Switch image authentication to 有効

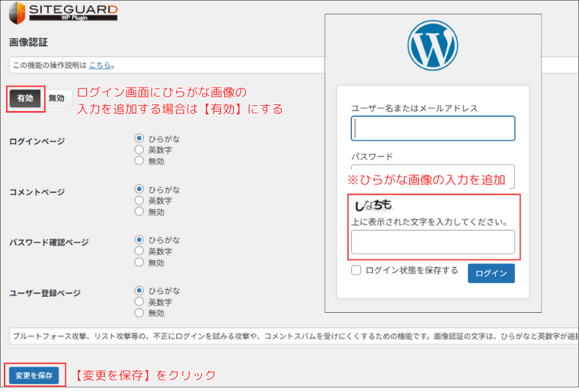(25, 98)
